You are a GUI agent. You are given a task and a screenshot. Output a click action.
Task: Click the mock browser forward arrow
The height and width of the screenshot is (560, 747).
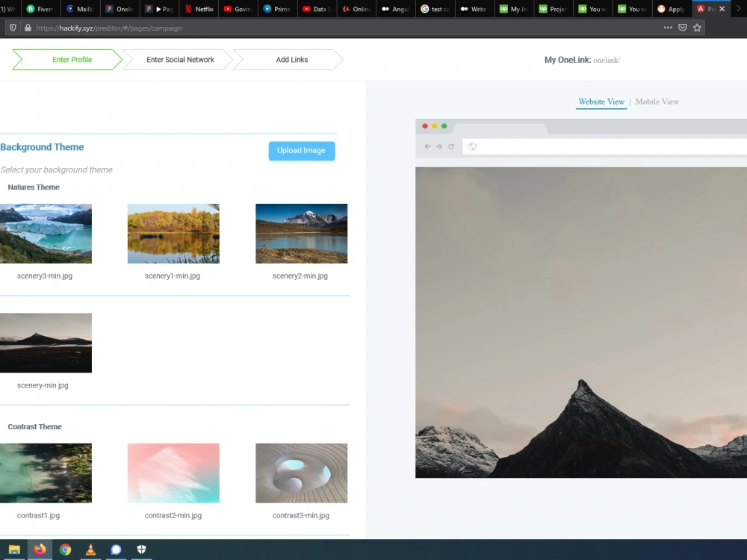click(x=438, y=146)
